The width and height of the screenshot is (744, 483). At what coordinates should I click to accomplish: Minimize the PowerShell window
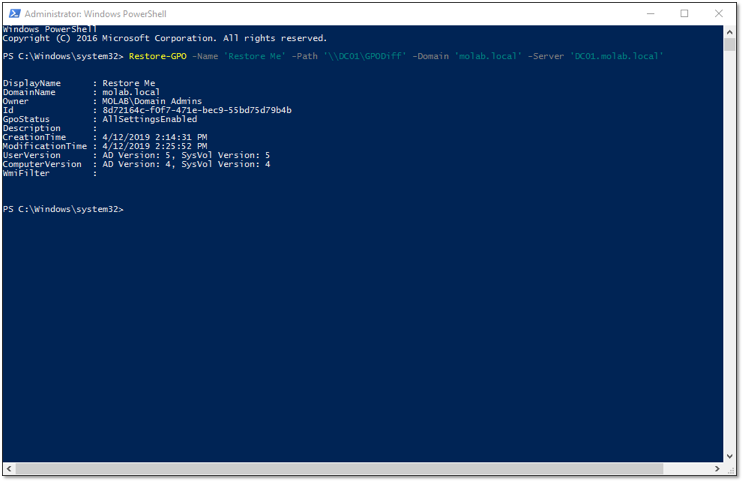[x=650, y=14]
